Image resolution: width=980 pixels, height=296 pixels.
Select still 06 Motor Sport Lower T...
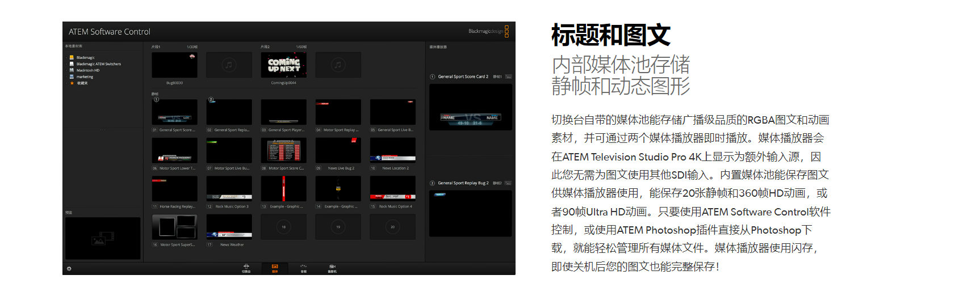click(174, 150)
